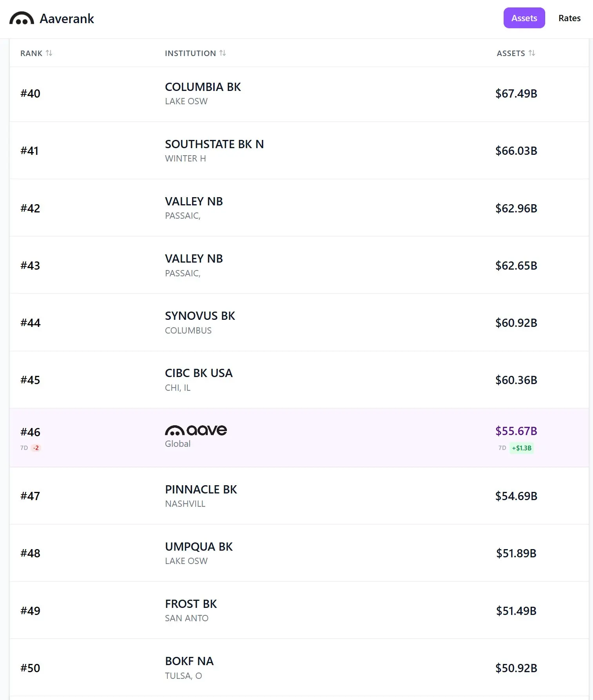Viewport: 593px width, 700px height.
Task: Select the Columbia BK row
Action: pos(299,94)
